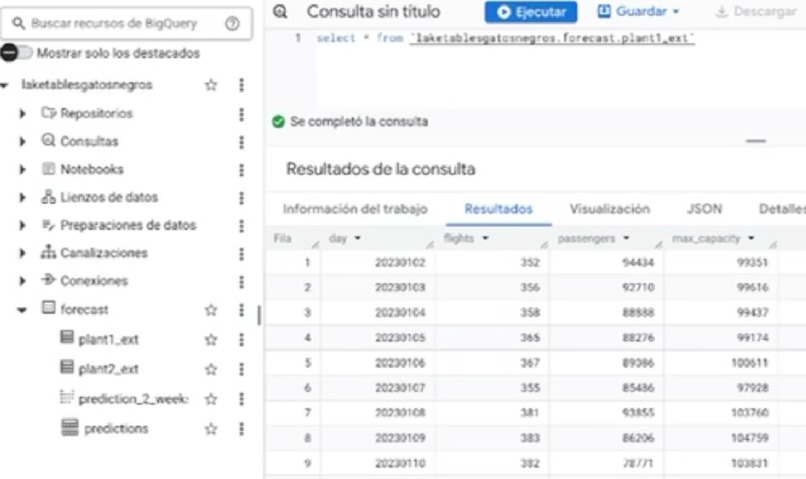The image size is (806, 479).
Task: Open the predictions table in explorer
Action: [x=116, y=429]
